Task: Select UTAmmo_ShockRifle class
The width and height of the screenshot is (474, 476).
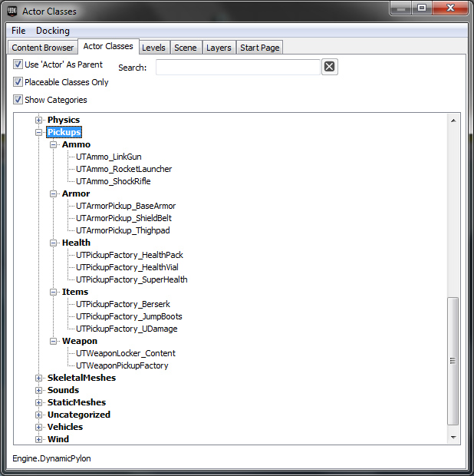Action: 113,181
